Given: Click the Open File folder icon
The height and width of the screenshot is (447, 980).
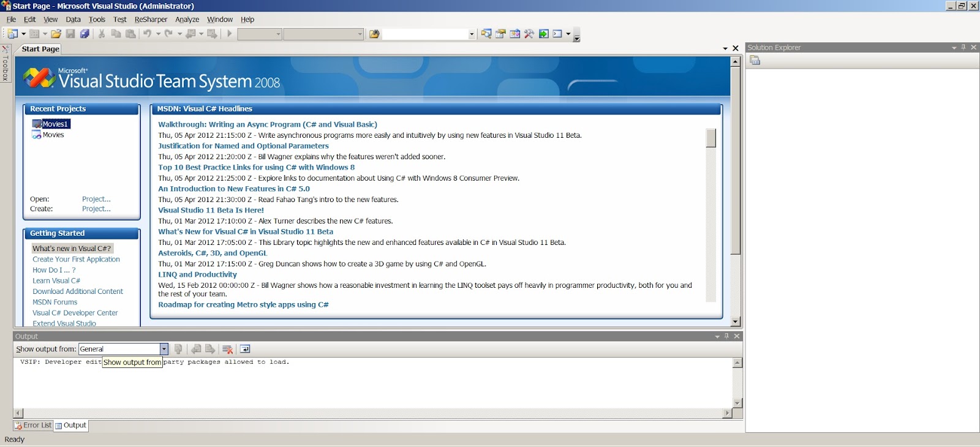Looking at the screenshot, I should pos(56,34).
